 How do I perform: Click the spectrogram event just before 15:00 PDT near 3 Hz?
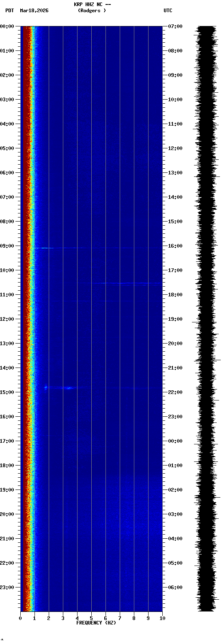(68, 388)
